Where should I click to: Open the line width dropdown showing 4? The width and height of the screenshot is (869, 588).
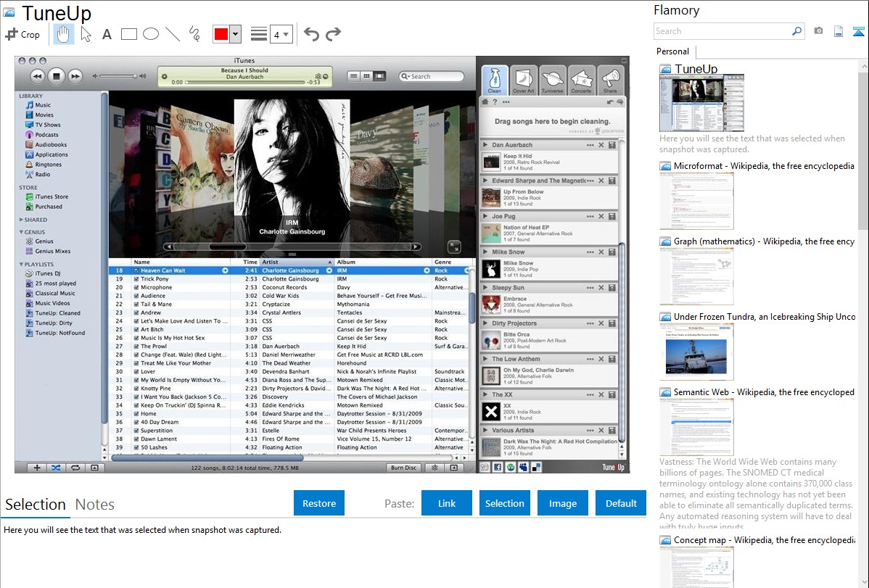281,34
